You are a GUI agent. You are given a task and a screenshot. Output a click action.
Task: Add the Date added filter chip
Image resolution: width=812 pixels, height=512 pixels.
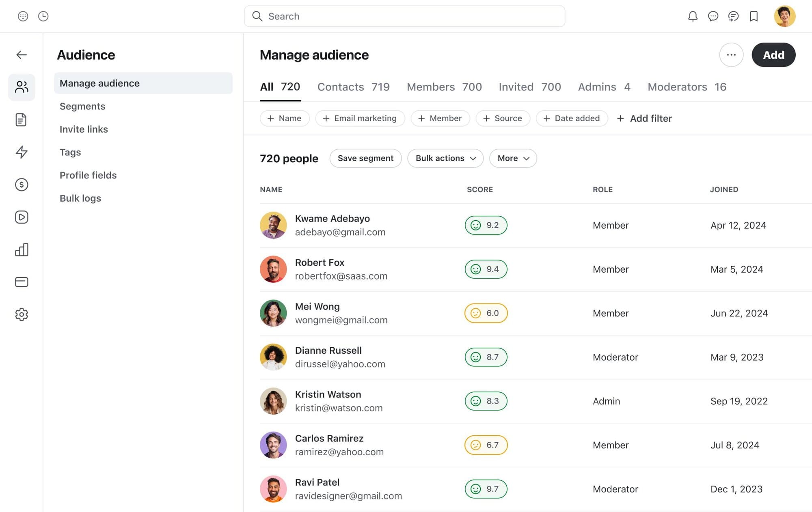572,118
